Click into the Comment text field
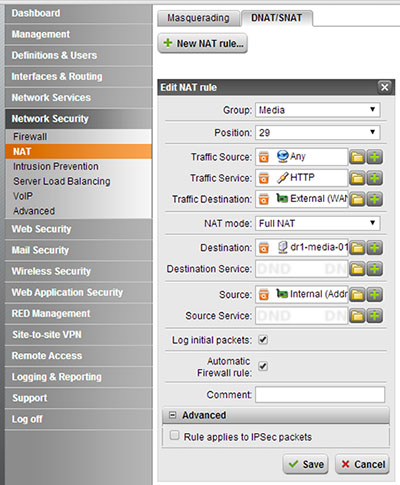The width and height of the screenshot is (400, 485). pyautogui.click(x=320, y=395)
